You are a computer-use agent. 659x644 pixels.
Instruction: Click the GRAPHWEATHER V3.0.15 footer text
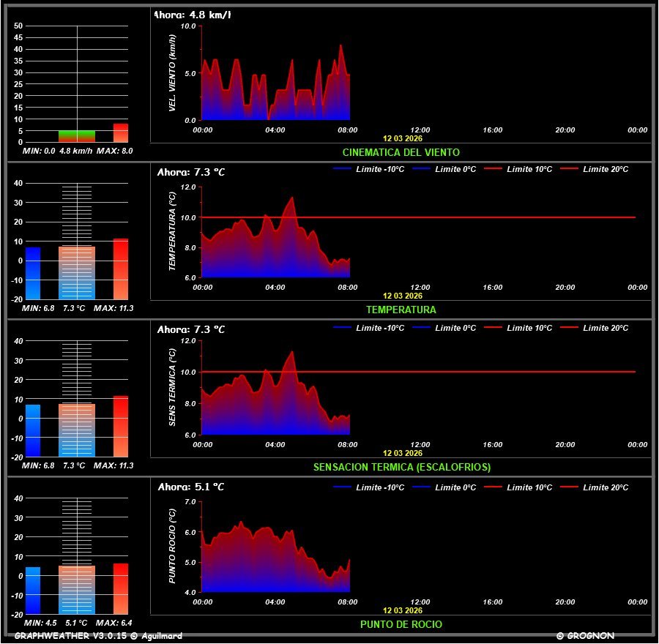98,636
